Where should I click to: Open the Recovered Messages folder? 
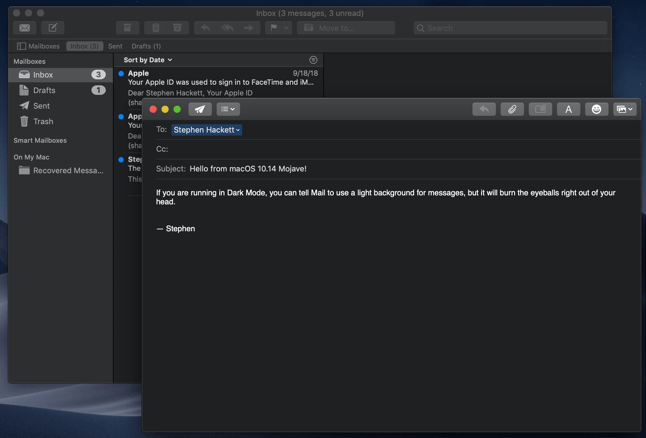coord(61,170)
